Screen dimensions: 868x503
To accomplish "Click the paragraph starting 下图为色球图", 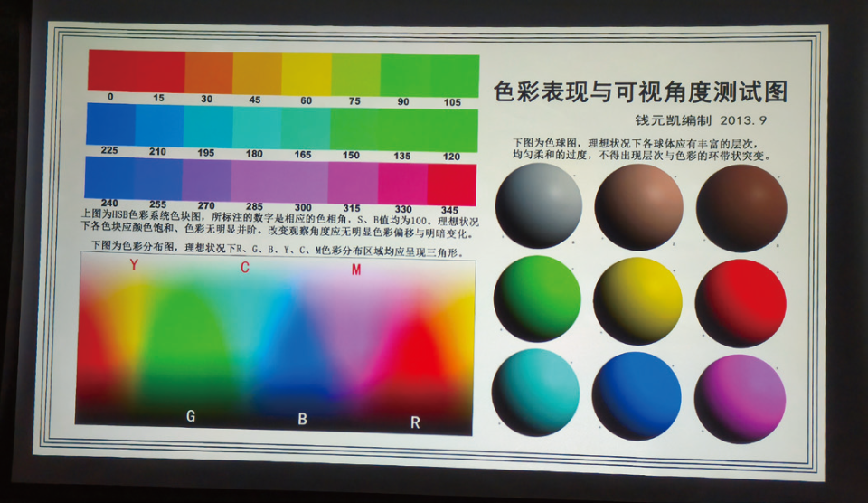I will 642,149.
